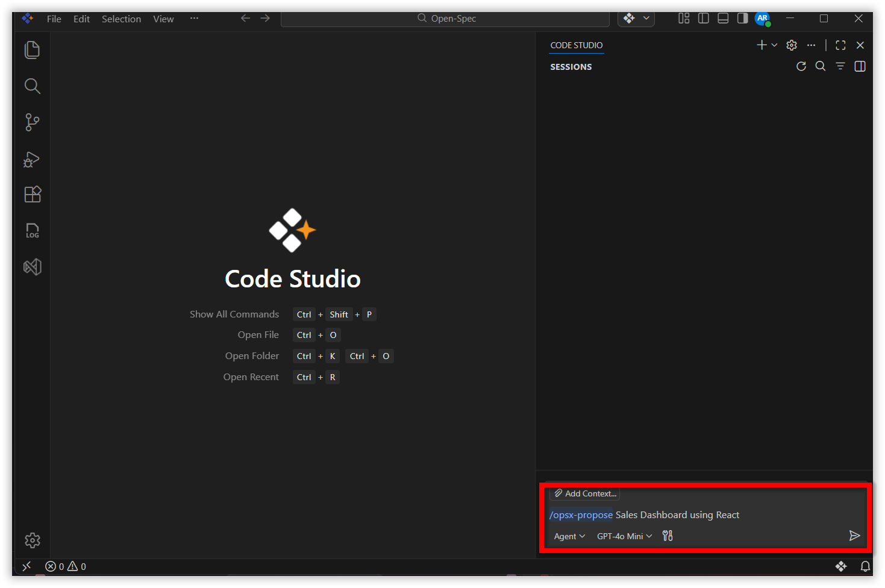
Task: Toggle the bottom panel
Action: coord(723,18)
